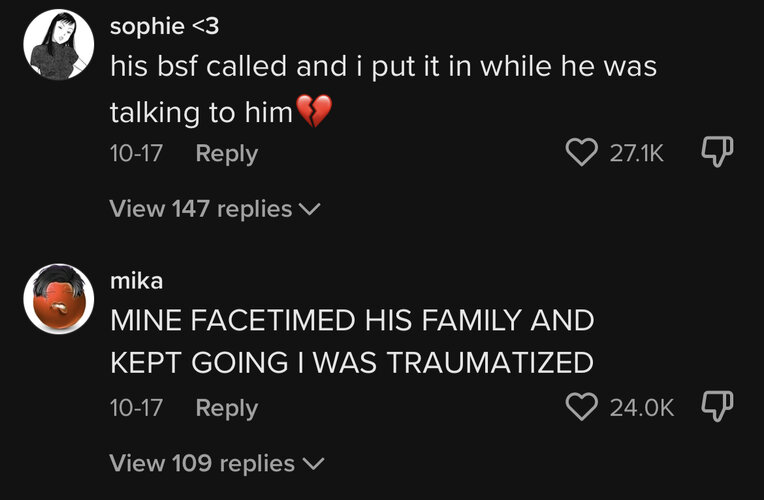
Task: Expand View 147 replies
Action: click(215, 209)
